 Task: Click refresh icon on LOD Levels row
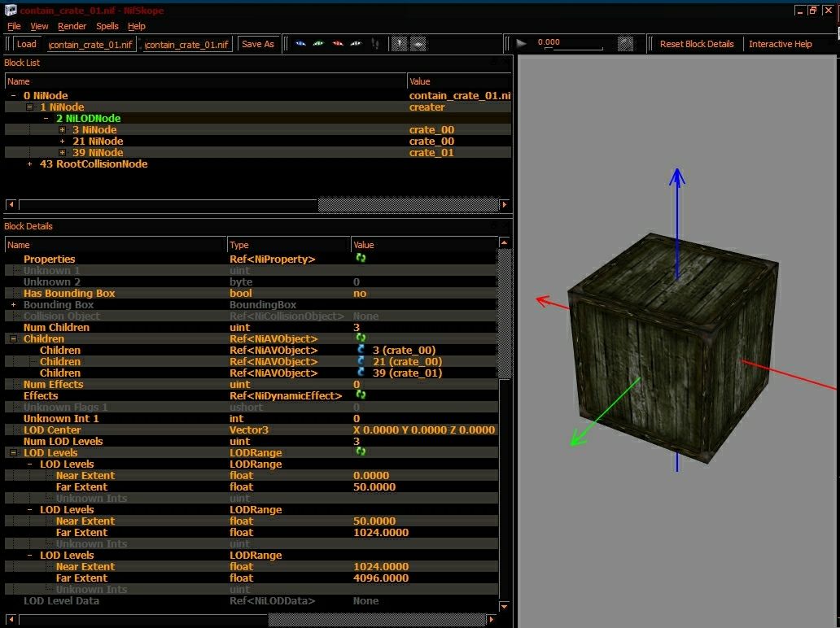[361, 451]
